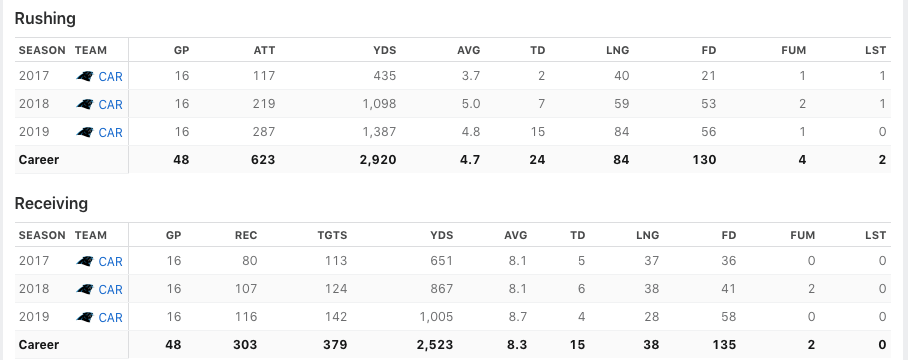The height and width of the screenshot is (360, 908).
Task: Open CAR team link for 2019 receiving
Action: [111, 317]
